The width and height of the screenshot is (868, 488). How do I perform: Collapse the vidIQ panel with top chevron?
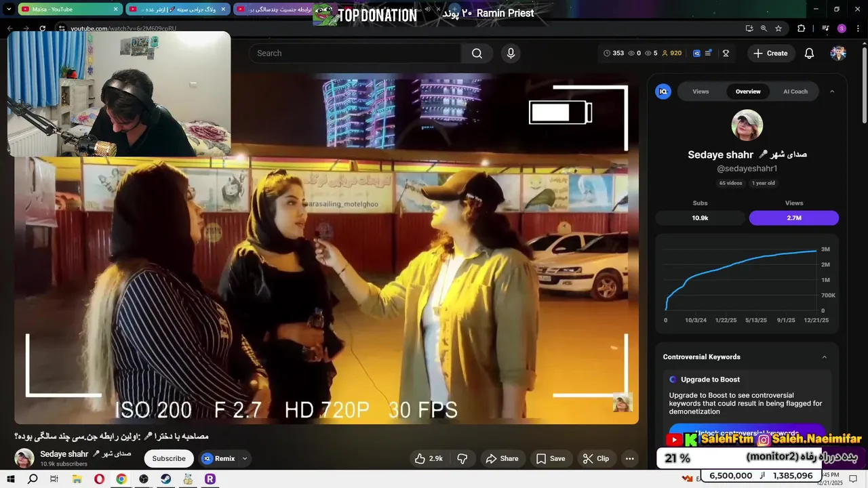(x=832, y=91)
